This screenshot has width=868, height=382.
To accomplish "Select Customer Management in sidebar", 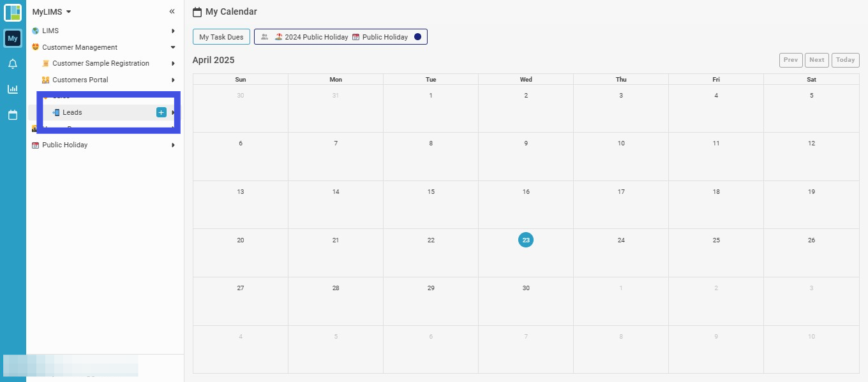I will coord(80,47).
